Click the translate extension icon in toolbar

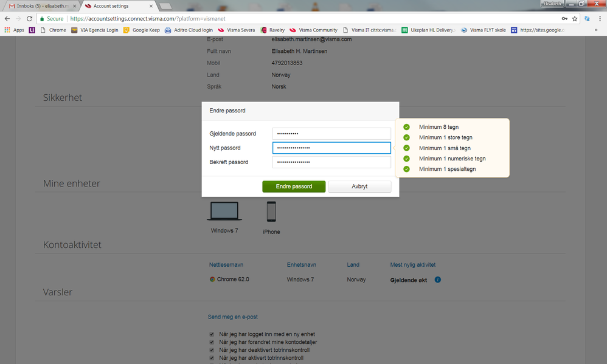point(588,19)
